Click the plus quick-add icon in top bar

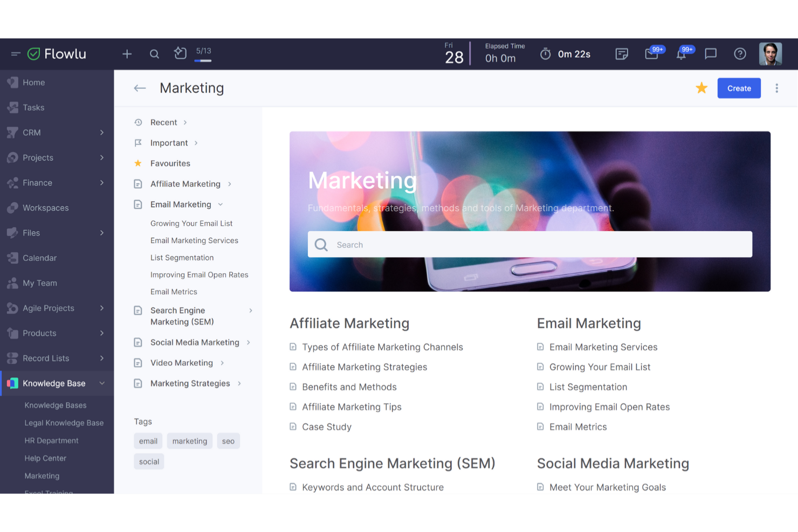click(127, 54)
